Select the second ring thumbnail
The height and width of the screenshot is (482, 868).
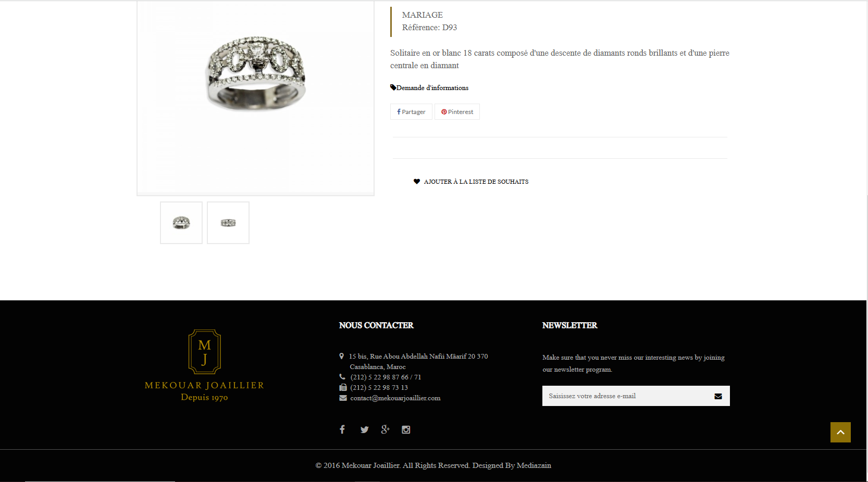[228, 223]
